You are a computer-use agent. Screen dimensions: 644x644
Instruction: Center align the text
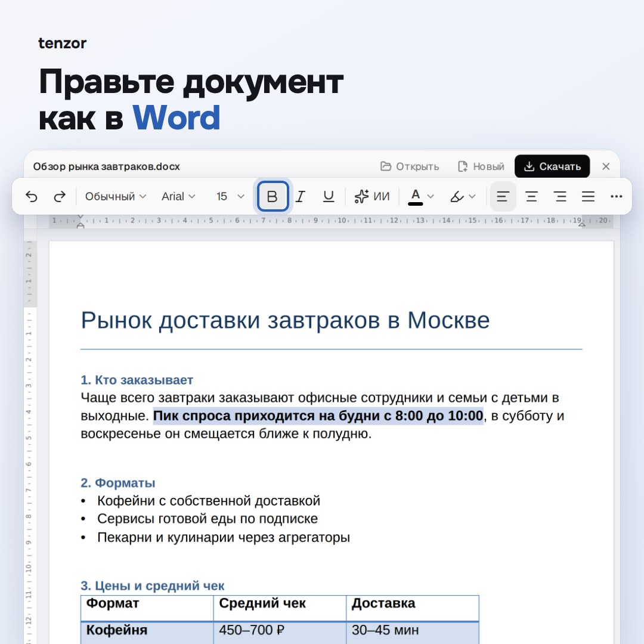click(532, 197)
